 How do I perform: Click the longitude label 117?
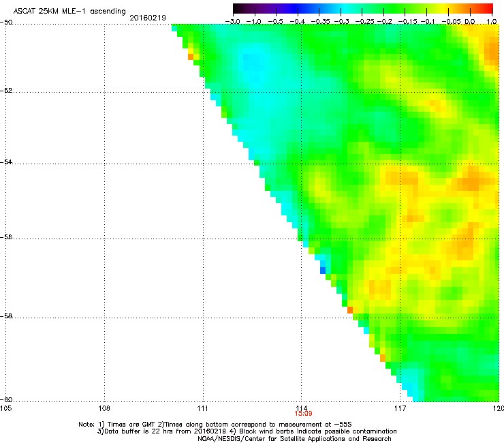pyautogui.click(x=400, y=408)
